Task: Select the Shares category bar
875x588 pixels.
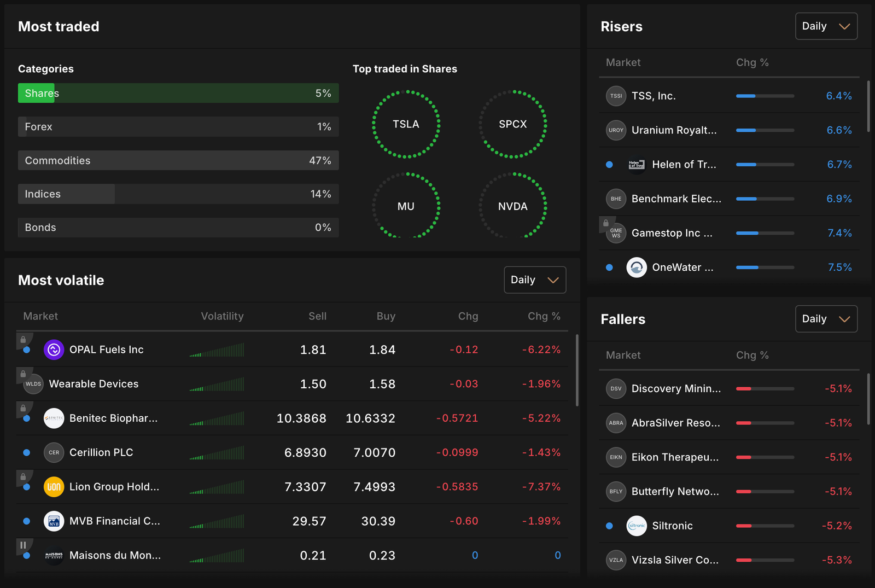Action: tap(178, 93)
